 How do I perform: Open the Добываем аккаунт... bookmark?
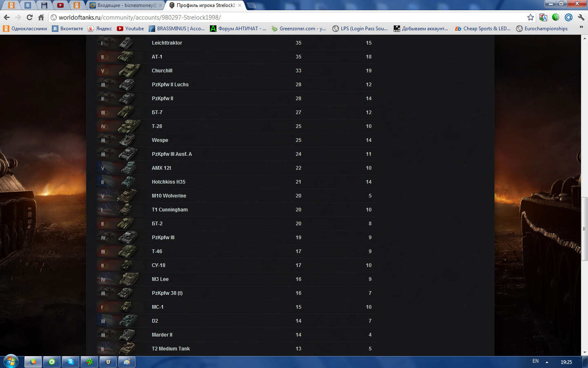(421, 29)
